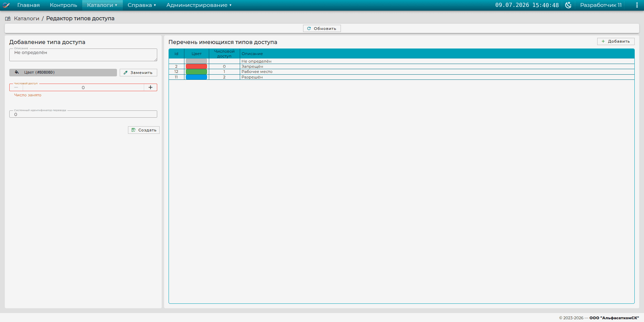Click the date-time display in top bar

point(527,5)
